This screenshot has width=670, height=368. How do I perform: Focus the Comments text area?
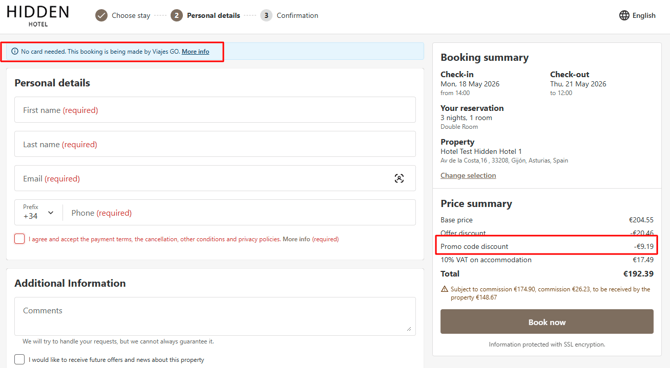215,316
